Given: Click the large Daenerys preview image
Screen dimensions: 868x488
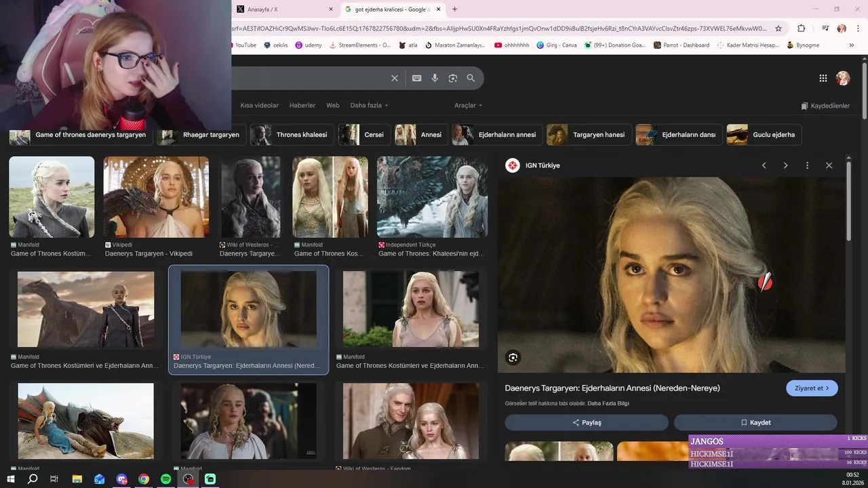Looking at the screenshot, I should [671, 274].
